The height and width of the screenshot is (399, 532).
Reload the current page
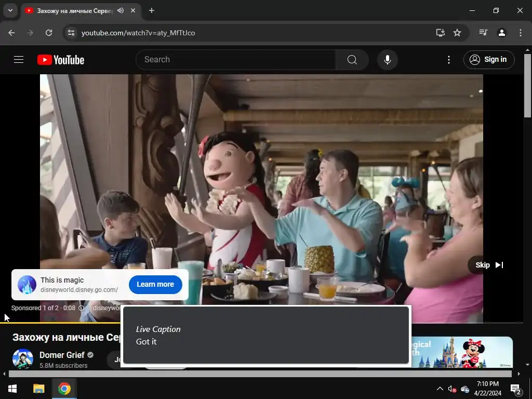click(49, 33)
